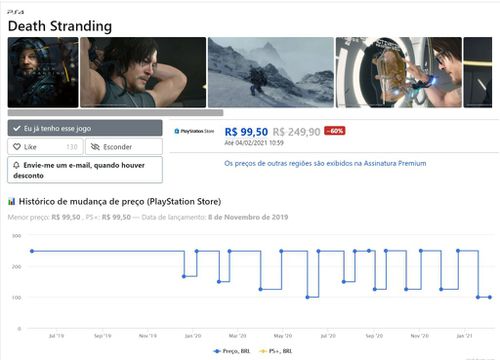Click the crossed-out R$ 249,90 price
Screen dimensions: 500x360
(x=296, y=132)
